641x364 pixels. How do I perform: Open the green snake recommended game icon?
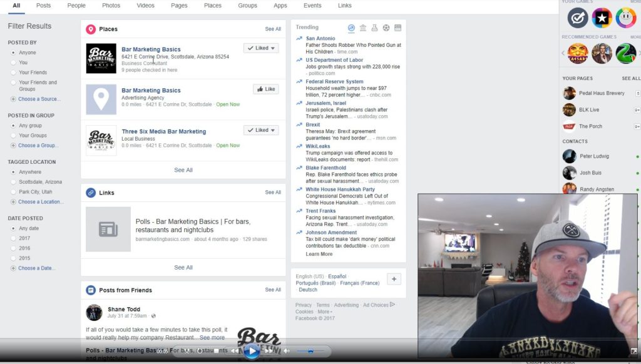(625, 53)
